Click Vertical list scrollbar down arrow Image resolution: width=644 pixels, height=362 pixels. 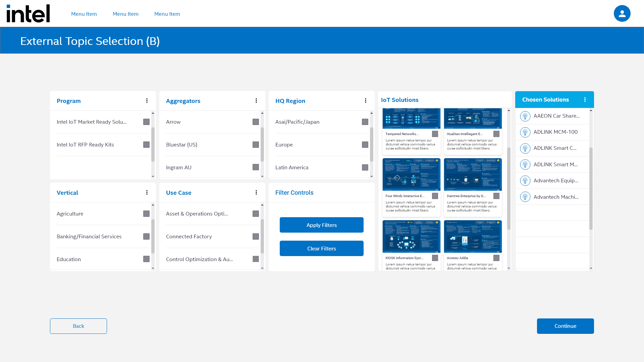point(153,268)
